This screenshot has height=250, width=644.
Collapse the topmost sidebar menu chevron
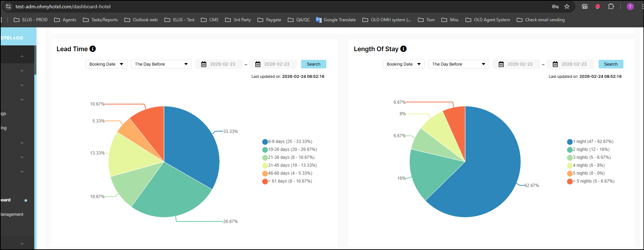[x=22, y=56]
